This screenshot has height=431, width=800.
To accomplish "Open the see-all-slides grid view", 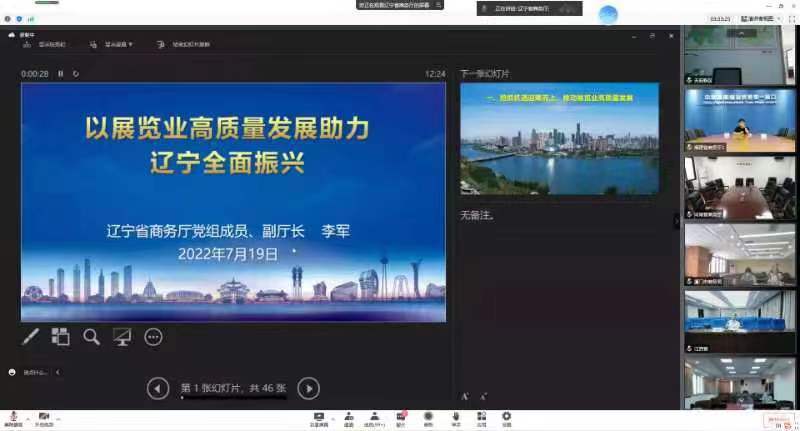I will click(60, 337).
